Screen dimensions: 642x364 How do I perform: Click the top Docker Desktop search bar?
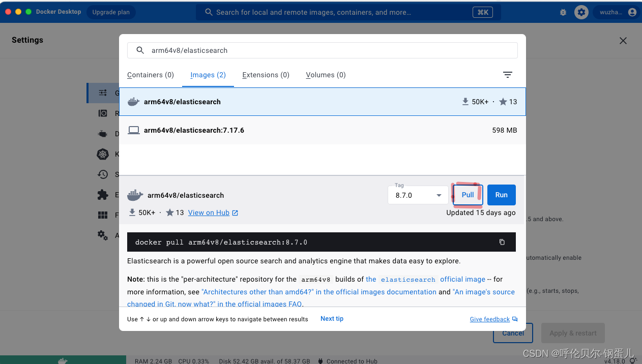point(348,12)
